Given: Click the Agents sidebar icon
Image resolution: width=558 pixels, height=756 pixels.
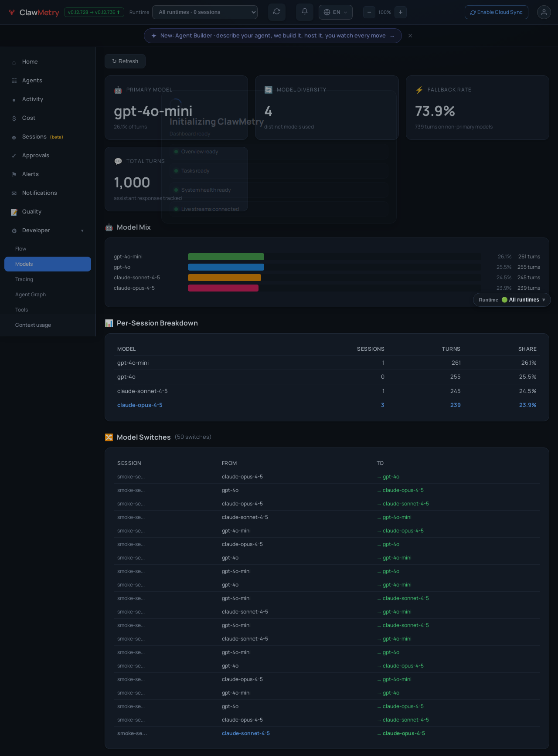Looking at the screenshot, I should click(x=14, y=81).
